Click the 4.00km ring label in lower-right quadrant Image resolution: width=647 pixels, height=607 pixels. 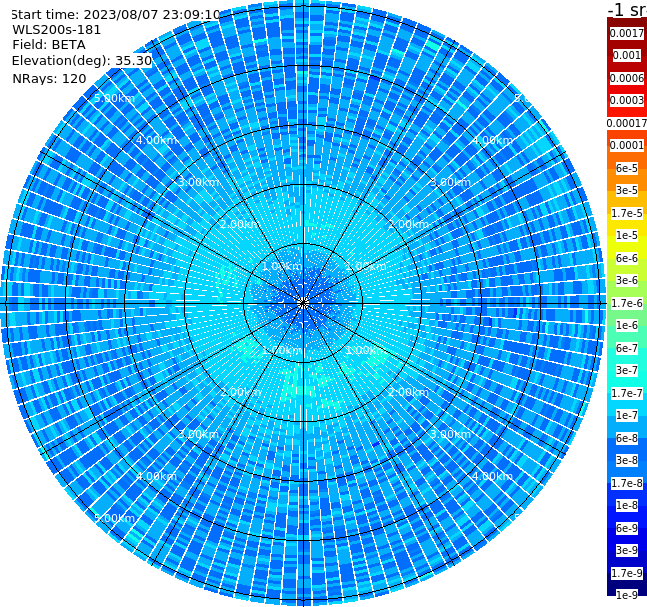(x=492, y=476)
